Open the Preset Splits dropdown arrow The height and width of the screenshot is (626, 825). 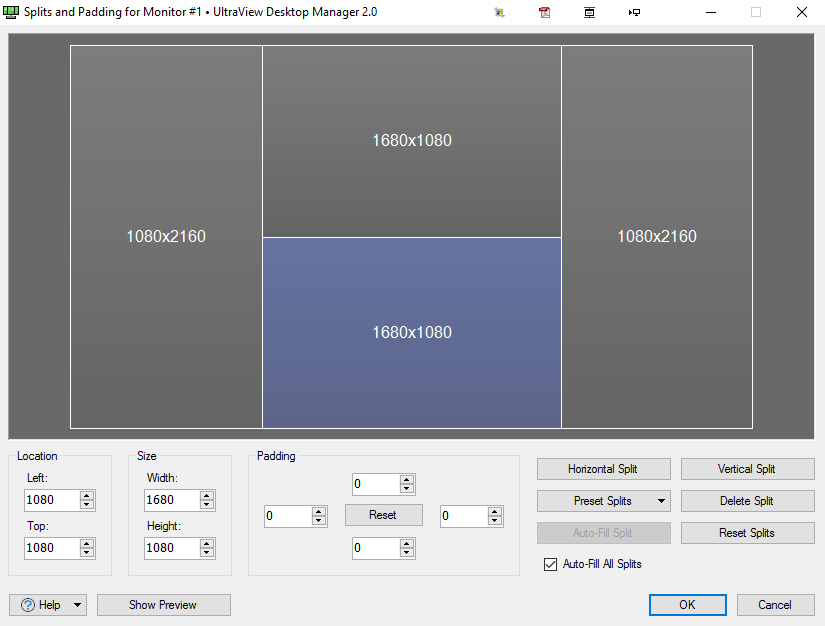tap(661, 501)
